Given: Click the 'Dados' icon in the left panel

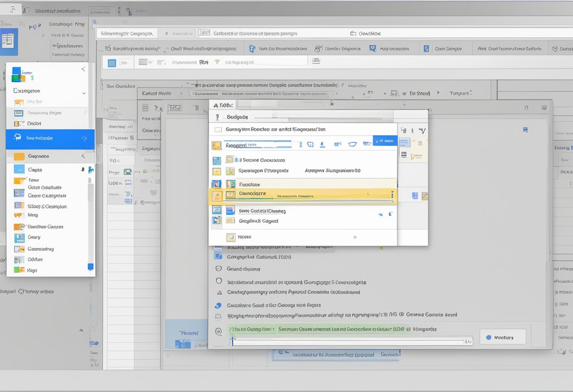Looking at the screenshot, I should point(16,123).
